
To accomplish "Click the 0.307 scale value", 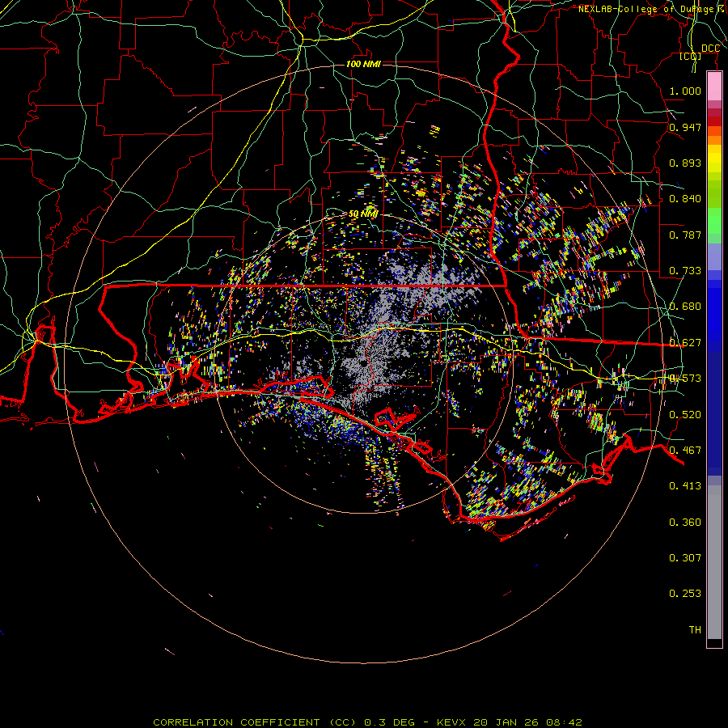I will [685, 558].
